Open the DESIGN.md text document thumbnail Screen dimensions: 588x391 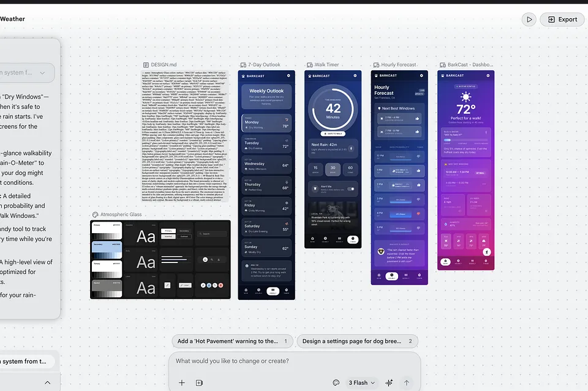coord(184,136)
